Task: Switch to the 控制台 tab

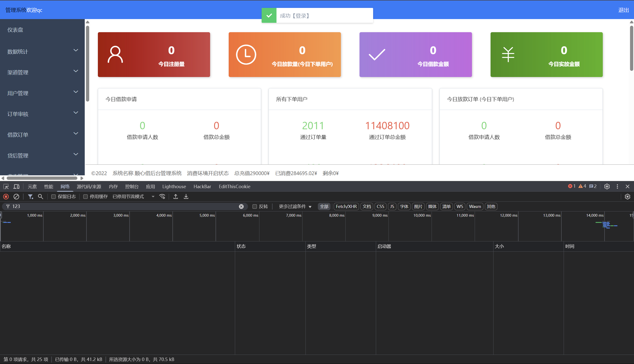Action: pyautogui.click(x=132, y=186)
